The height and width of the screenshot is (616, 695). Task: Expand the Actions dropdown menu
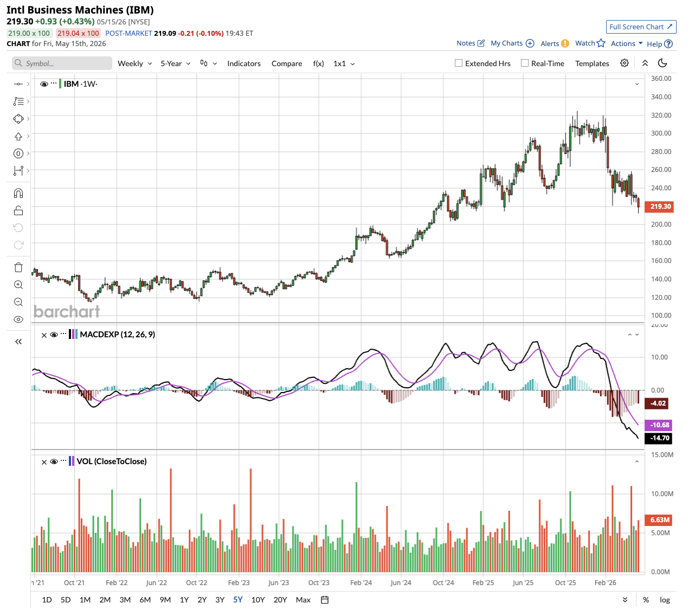point(627,43)
